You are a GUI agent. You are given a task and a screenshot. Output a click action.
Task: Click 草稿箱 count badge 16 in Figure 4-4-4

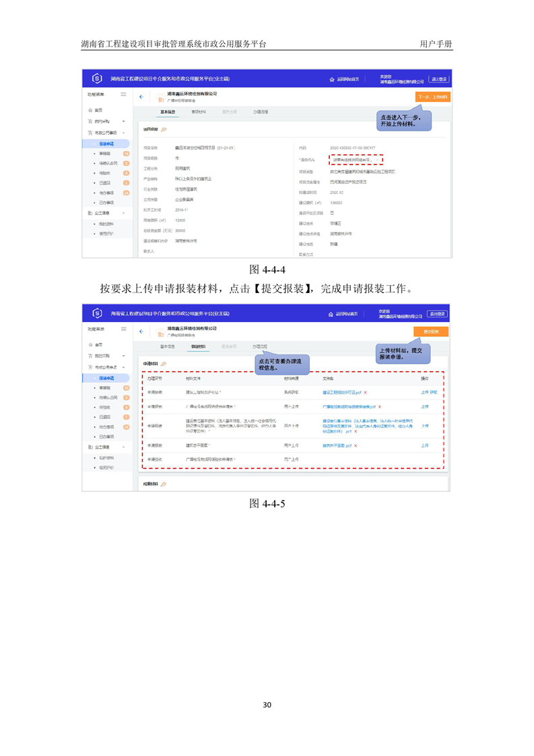(x=127, y=154)
